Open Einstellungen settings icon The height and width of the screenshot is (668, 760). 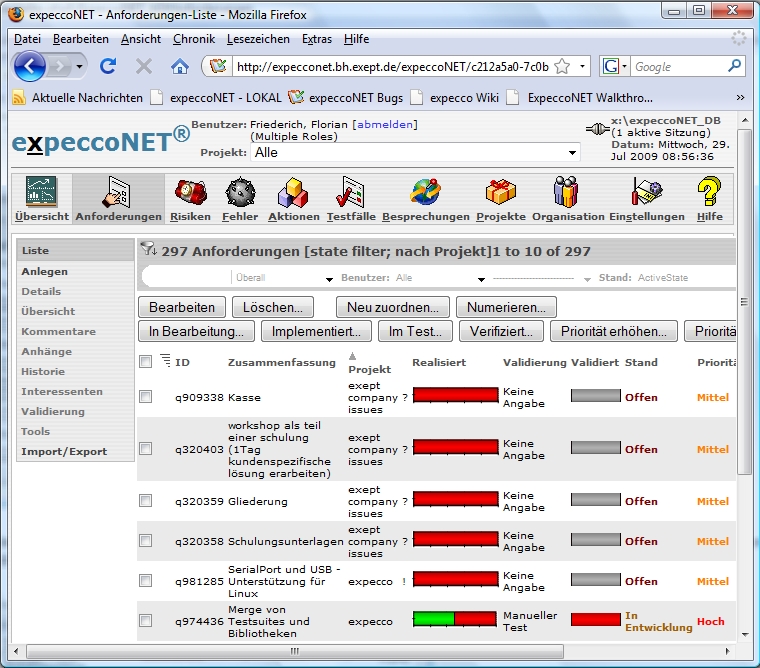click(x=646, y=192)
